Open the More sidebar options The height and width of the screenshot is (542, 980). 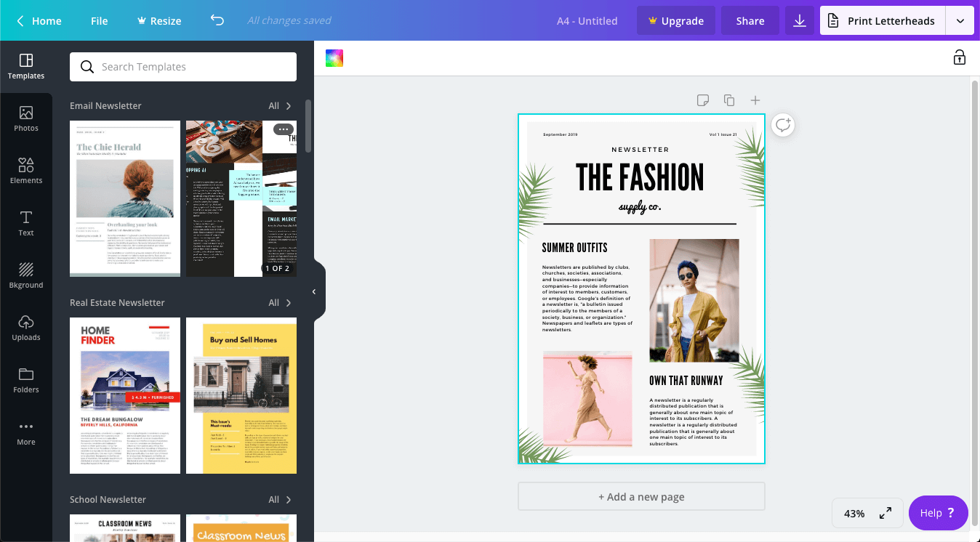pyautogui.click(x=26, y=433)
